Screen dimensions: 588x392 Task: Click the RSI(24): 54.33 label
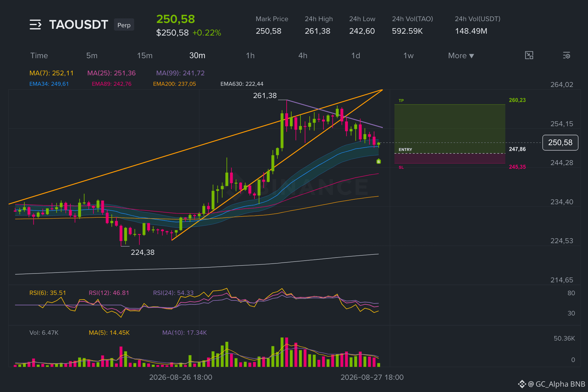[x=173, y=293]
